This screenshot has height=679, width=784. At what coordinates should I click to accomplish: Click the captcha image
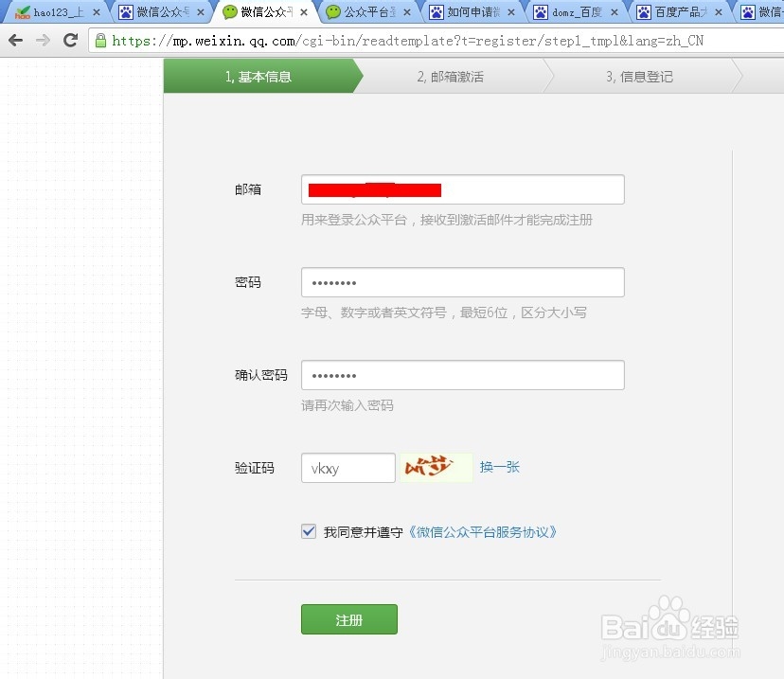436,468
